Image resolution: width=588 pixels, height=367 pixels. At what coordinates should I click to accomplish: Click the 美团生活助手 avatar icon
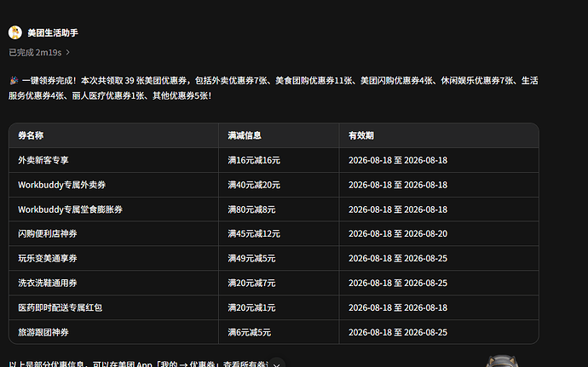pyautogui.click(x=15, y=32)
